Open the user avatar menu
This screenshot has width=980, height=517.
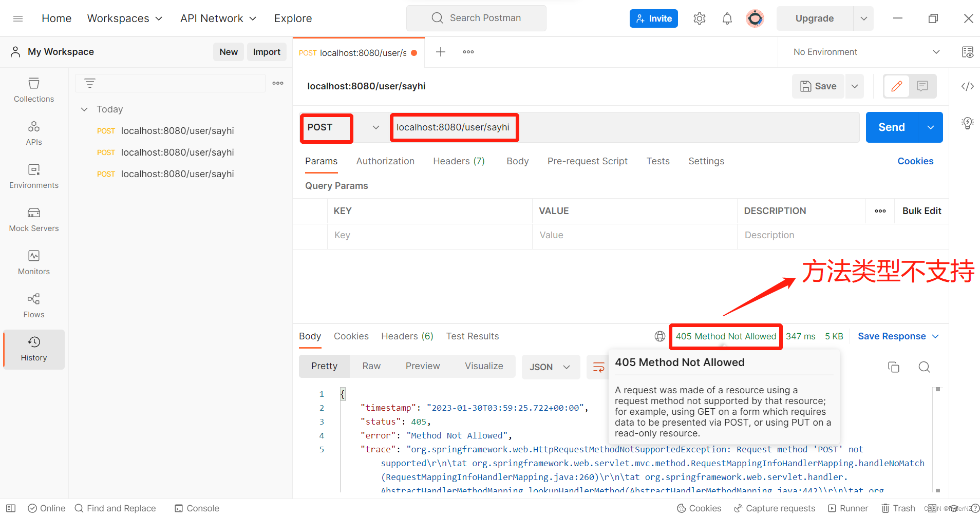[755, 18]
